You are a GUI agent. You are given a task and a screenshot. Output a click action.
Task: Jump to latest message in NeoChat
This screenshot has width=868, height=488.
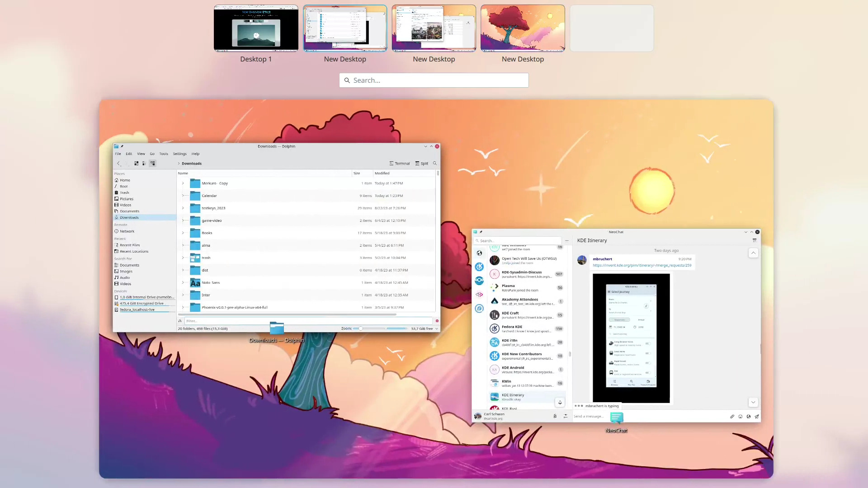753,402
